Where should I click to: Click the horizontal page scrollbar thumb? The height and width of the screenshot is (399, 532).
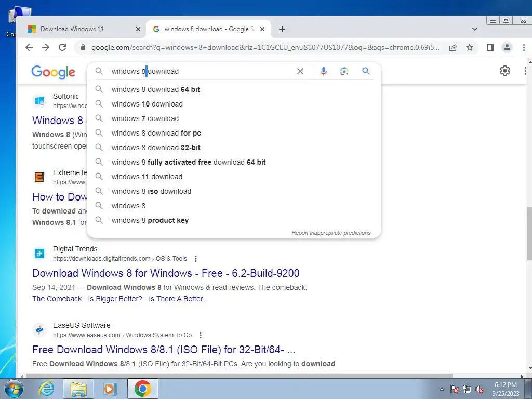pos(239,376)
